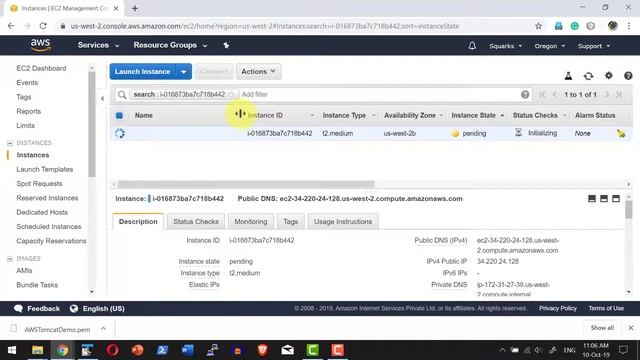This screenshot has height=360, width=640.
Task: Open the table settings gear icon
Action: pyautogui.click(x=609, y=76)
